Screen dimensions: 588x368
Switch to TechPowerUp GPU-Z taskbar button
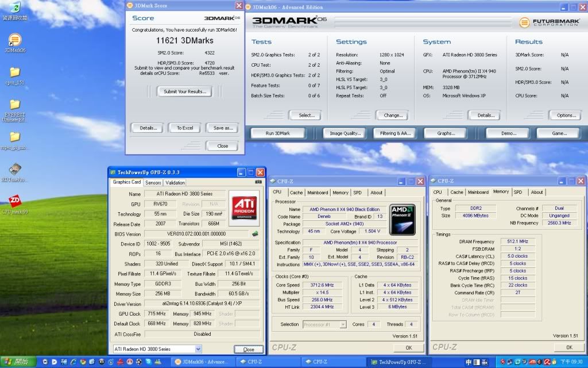point(399,362)
